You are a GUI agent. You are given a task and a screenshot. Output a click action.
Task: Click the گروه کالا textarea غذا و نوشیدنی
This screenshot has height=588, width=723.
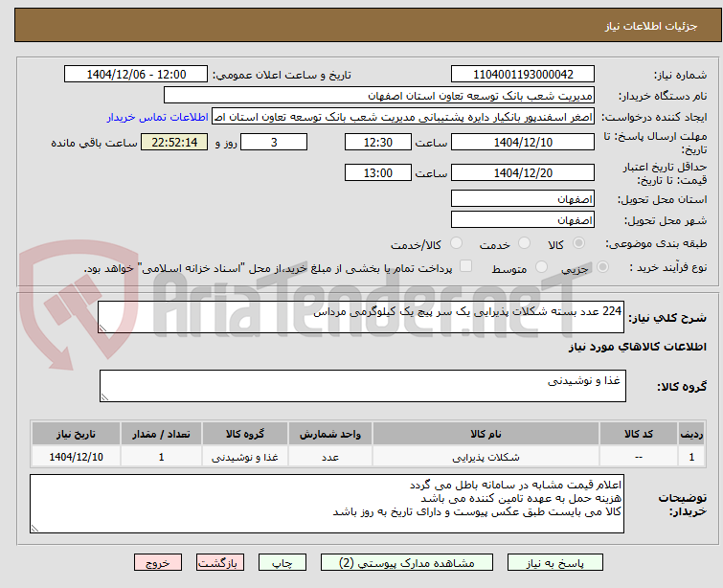pos(363,386)
